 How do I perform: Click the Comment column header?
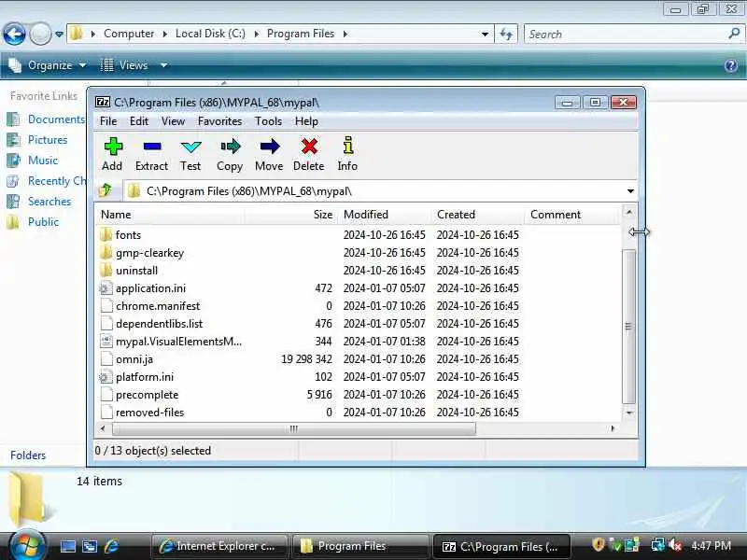point(571,215)
